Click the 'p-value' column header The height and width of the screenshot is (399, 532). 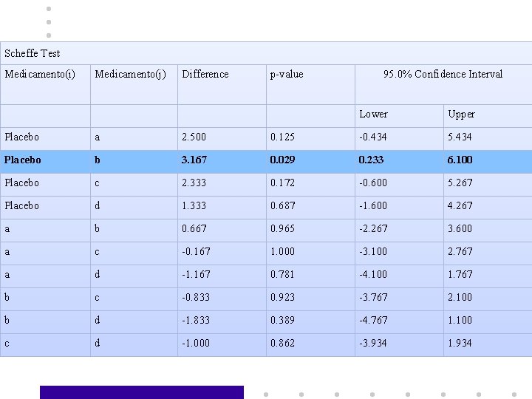pos(287,75)
